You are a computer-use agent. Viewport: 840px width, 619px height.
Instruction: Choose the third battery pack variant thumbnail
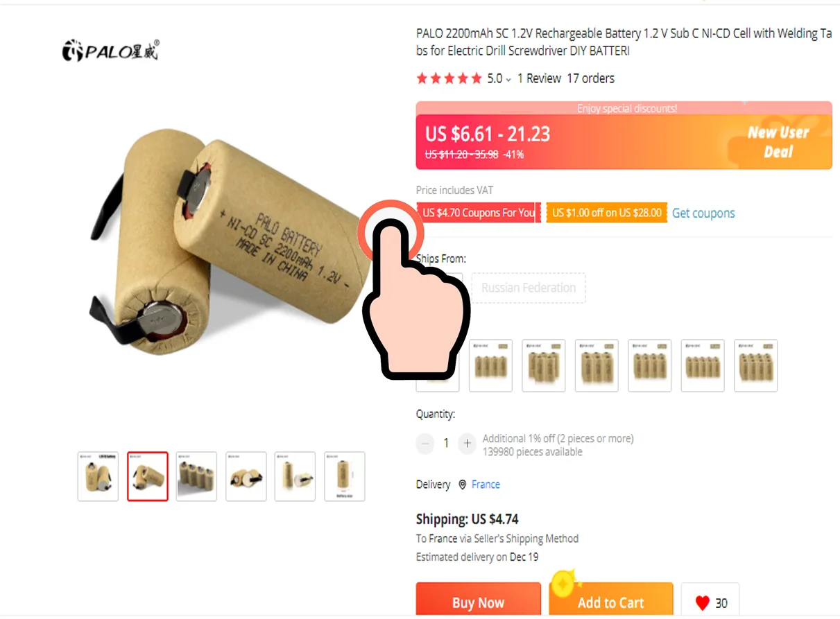coord(544,365)
